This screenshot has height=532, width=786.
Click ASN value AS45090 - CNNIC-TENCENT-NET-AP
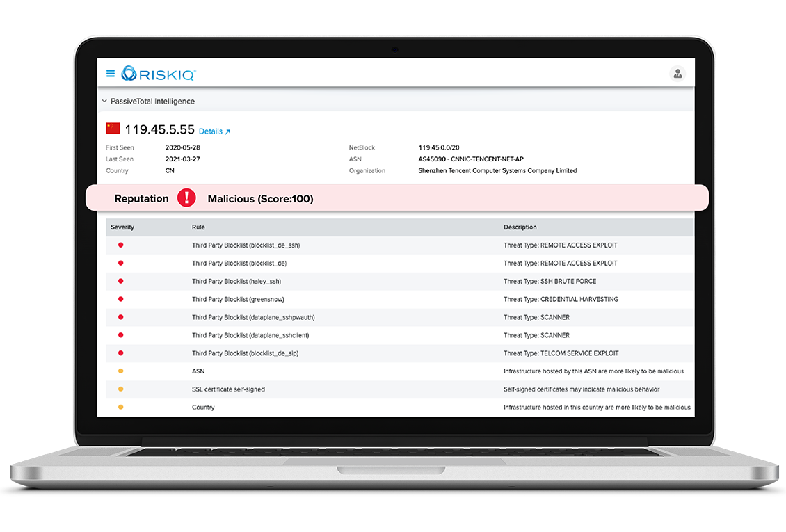click(x=471, y=159)
